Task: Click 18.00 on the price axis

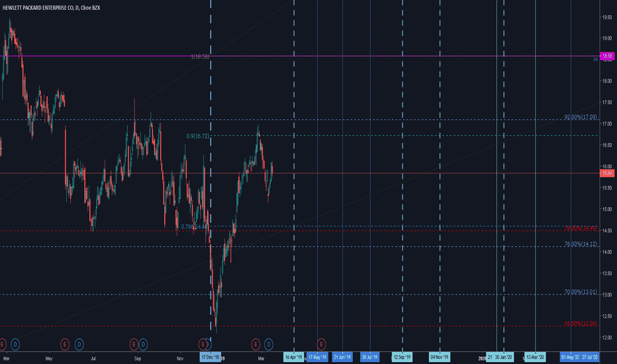Action: 607,81
